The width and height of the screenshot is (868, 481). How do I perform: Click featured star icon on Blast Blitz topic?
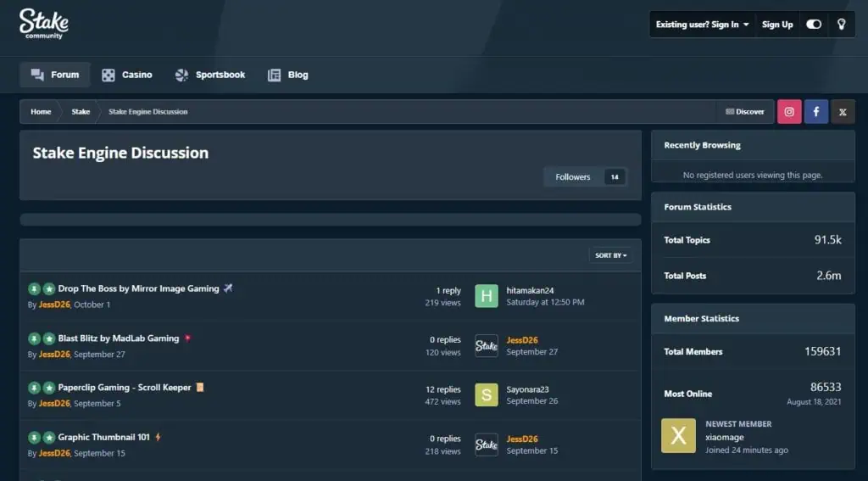[x=48, y=338]
